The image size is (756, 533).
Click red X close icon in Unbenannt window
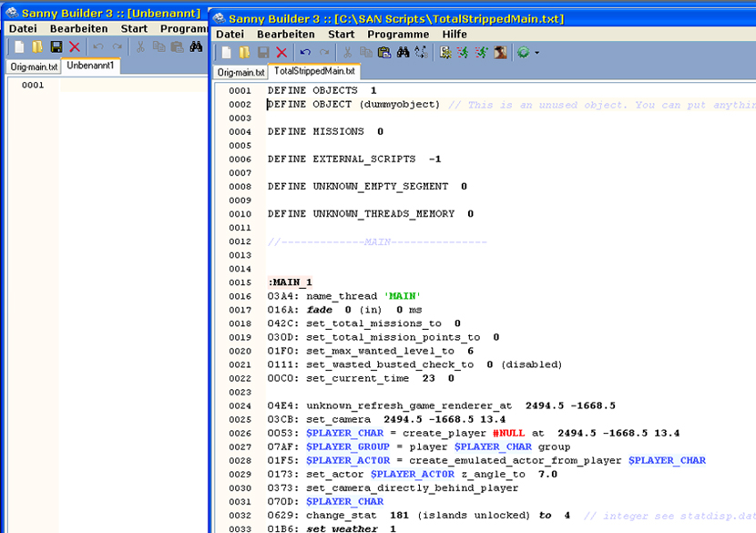click(75, 46)
